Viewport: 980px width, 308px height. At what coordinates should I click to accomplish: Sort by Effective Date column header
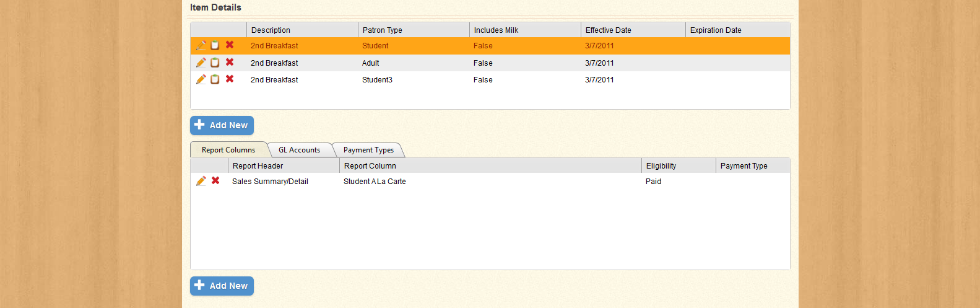pos(608,30)
